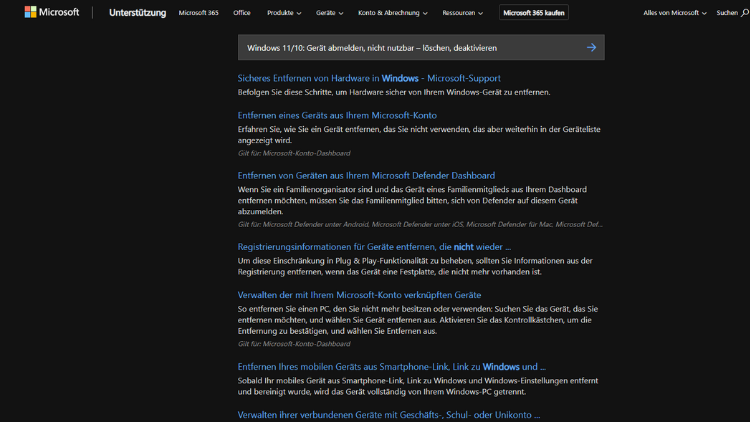The height and width of the screenshot is (422, 750).
Task: Click the search magnifier icon
Action: coord(745,13)
